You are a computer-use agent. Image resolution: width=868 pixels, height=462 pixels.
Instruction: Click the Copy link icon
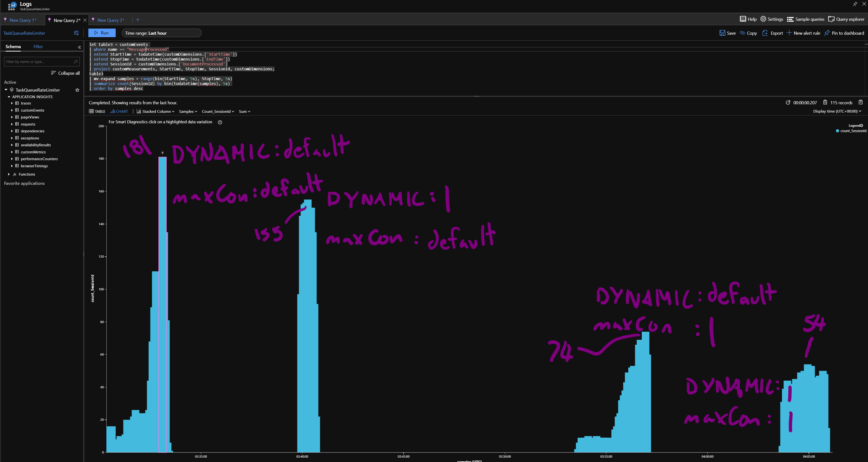coord(742,33)
